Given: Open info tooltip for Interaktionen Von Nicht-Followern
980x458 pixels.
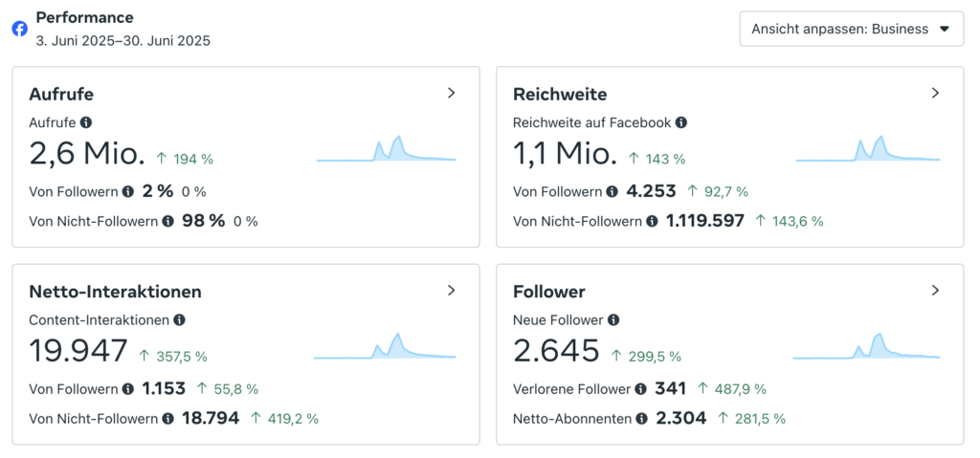Looking at the screenshot, I should pyautogui.click(x=168, y=418).
